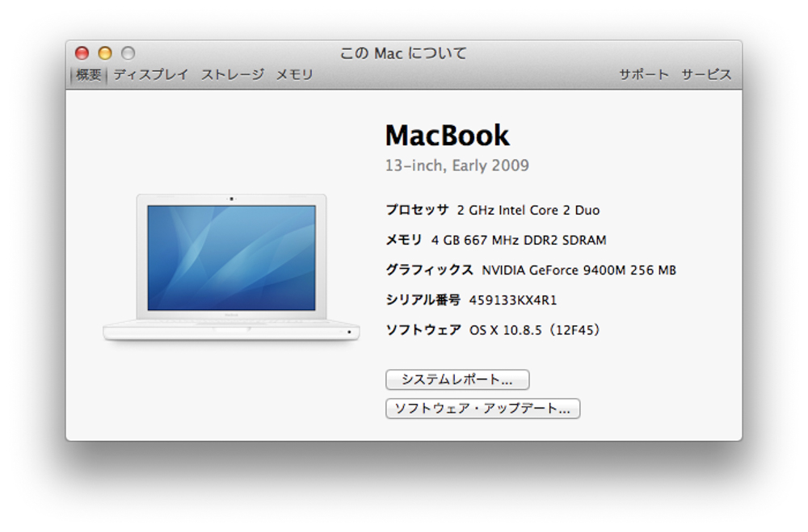Screen dimensions: 808x532
Task: Click the white MacBook image
Action: pos(231,267)
